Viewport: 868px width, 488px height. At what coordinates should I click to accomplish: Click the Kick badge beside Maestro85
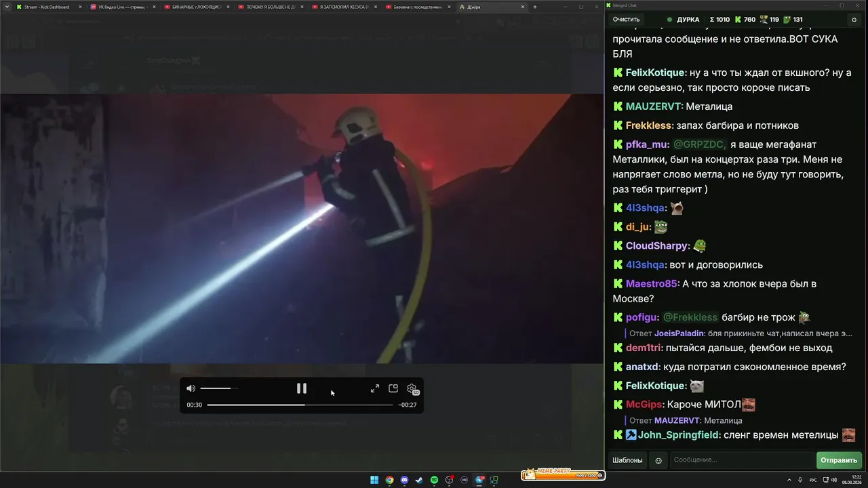point(618,284)
